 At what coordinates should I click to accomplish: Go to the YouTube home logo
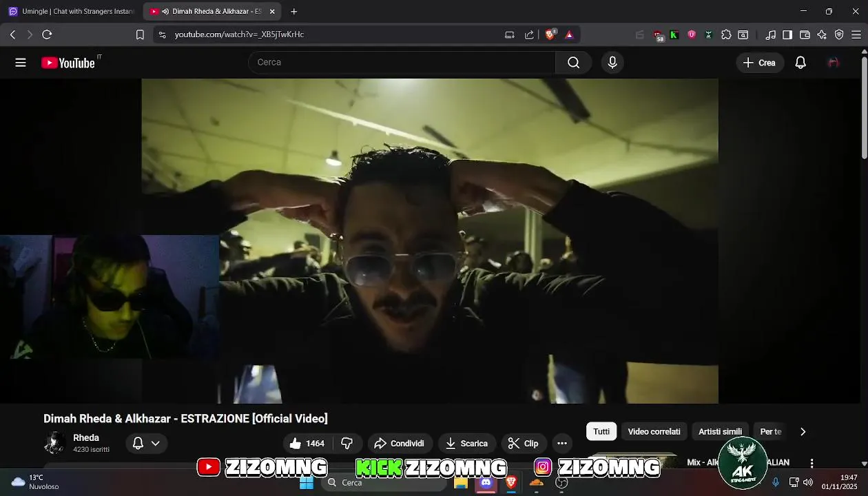68,63
